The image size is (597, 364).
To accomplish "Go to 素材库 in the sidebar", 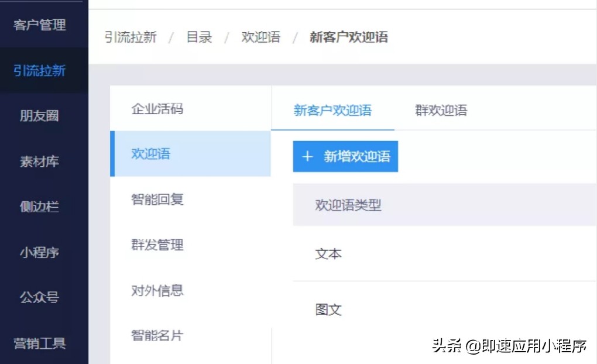I will 39,162.
